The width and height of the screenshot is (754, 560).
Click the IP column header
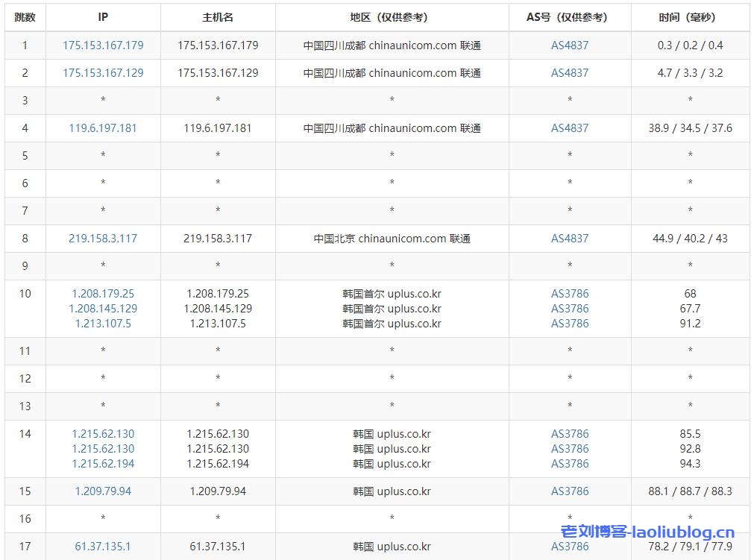click(x=103, y=17)
